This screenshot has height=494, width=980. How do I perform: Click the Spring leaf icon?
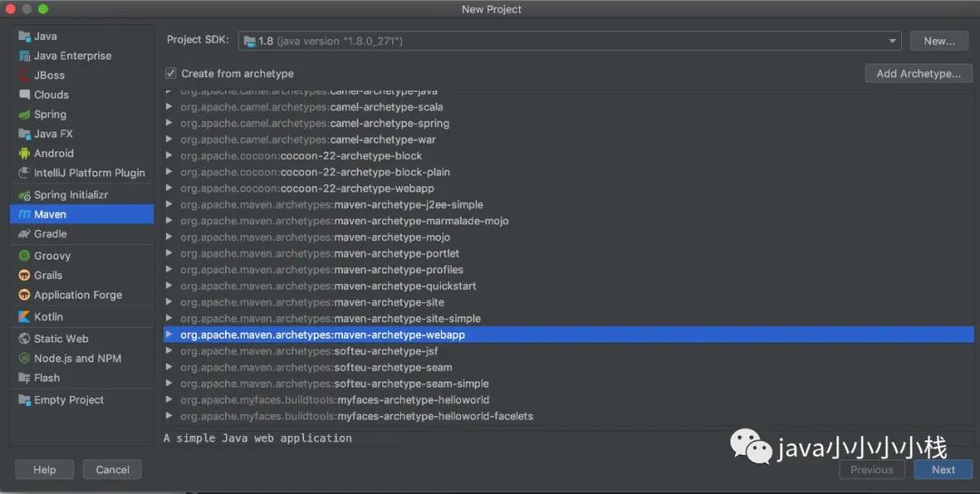(x=24, y=114)
